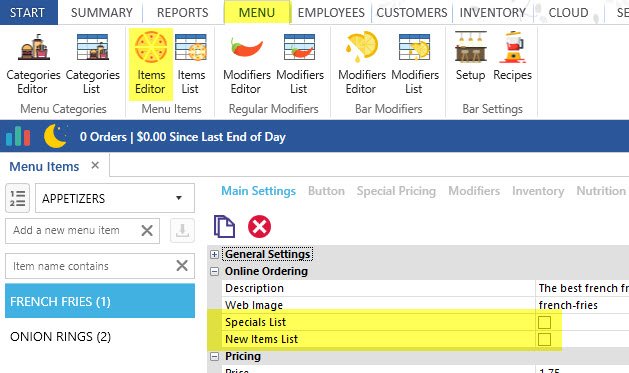The width and height of the screenshot is (629, 373).
Task: Switch to the SUMMARY tab
Action: [101, 12]
